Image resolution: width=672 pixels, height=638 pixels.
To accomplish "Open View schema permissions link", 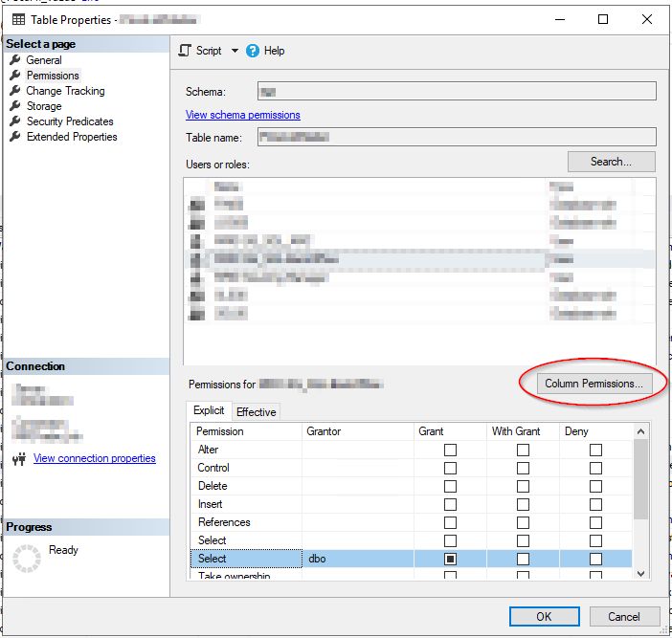I will [x=242, y=115].
